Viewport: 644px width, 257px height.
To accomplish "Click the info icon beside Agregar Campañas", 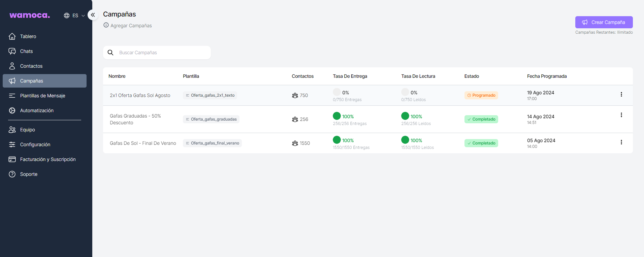I will point(106,25).
